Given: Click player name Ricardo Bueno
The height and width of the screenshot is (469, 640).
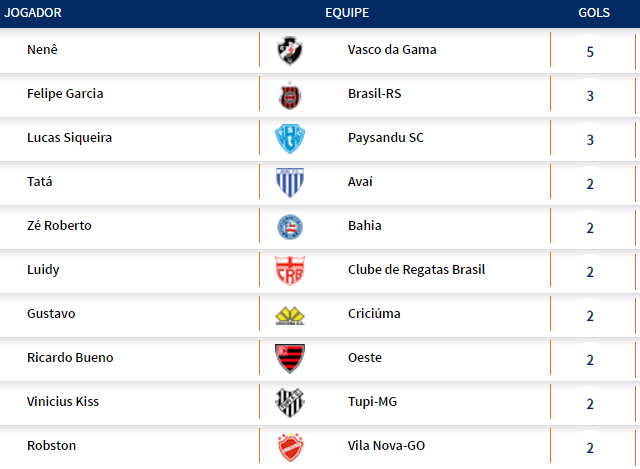Looking at the screenshot, I should pos(70,358).
